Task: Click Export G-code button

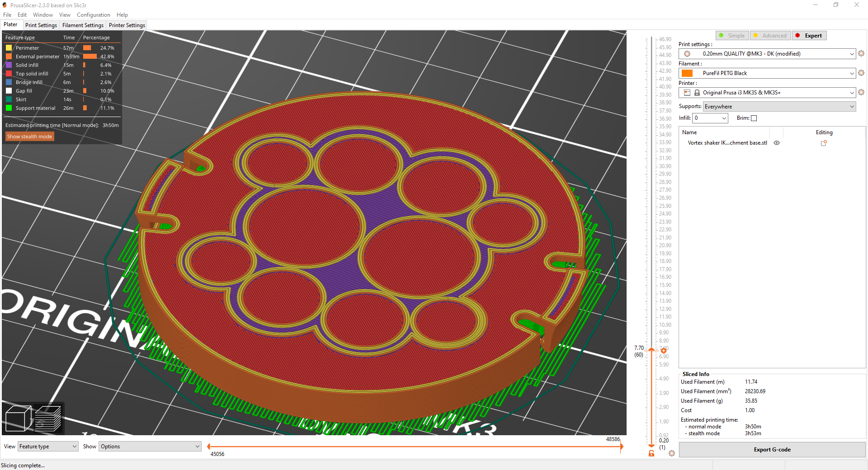Action: click(x=772, y=450)
